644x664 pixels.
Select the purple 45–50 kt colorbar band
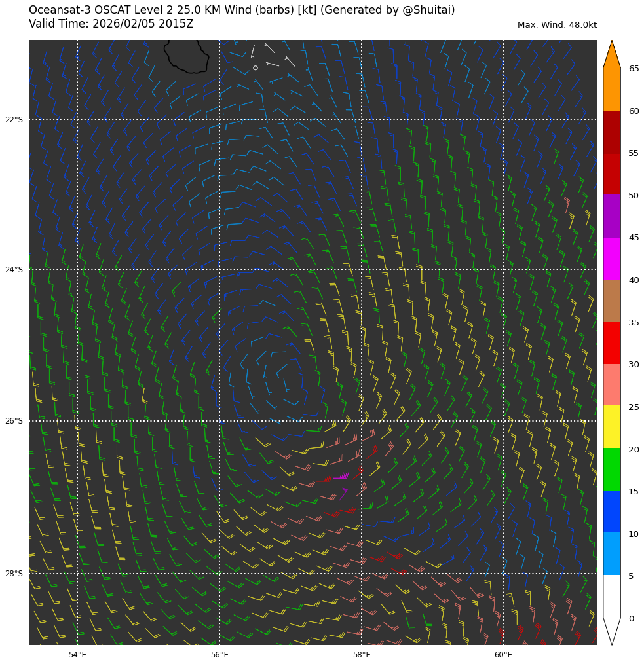pos(611,216)
